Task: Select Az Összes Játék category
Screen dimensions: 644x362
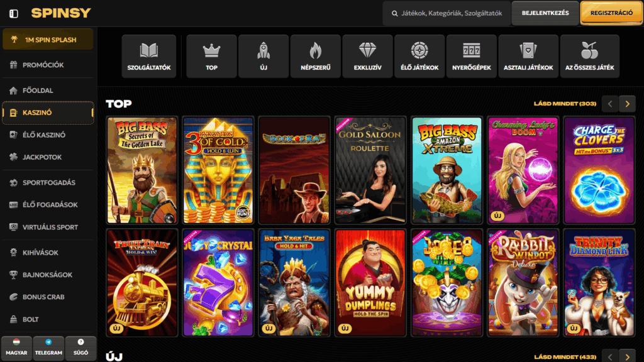Action: pyautogui.click(x=589, y=56)
